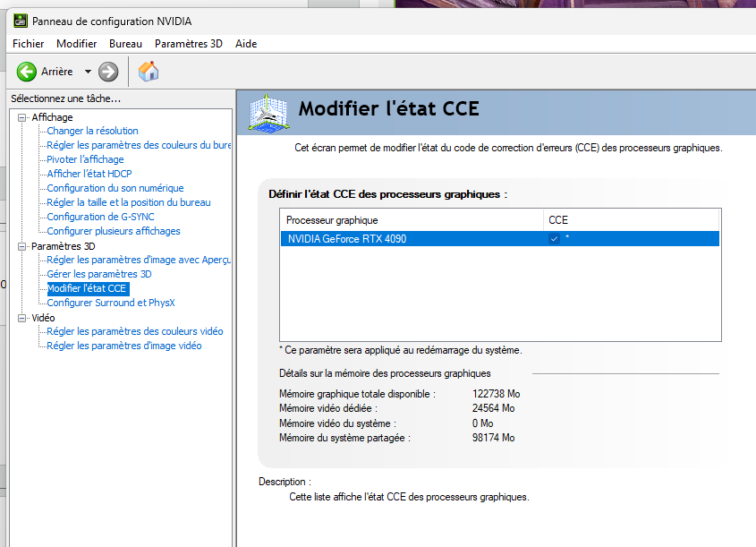Open Configuration de G-SYNC task
756x547 pixels.
(101, 217)
